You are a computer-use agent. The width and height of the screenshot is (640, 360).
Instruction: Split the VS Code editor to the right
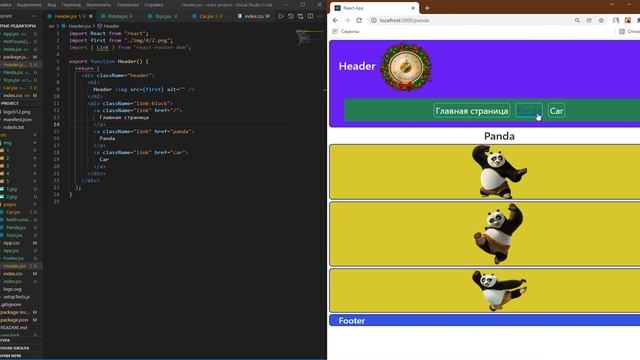(310, 16)
